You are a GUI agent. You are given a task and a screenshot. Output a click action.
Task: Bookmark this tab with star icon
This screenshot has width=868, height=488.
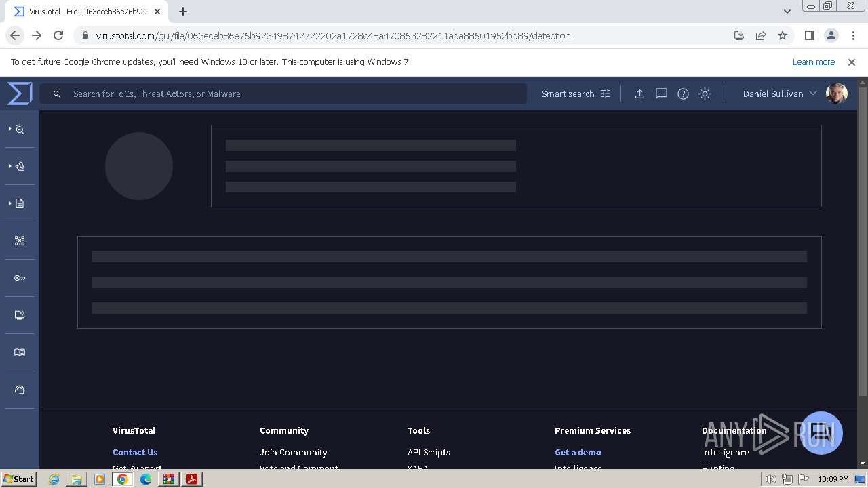tap(783, 35)
